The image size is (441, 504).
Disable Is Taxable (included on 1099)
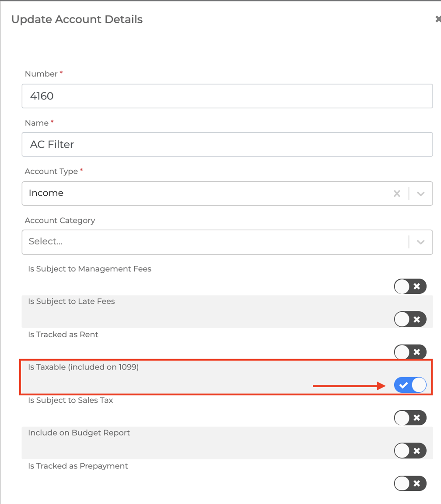point(410,385)
